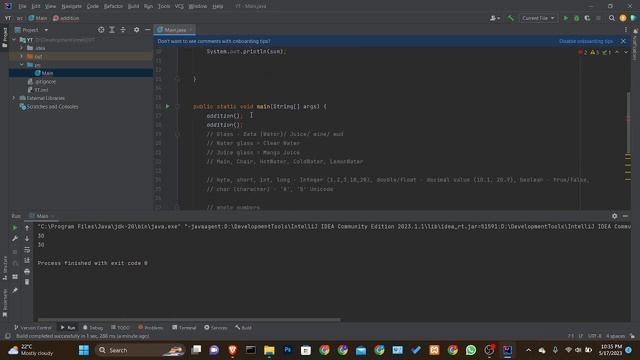This screenshot has height=360, width=640.
Task: Open TODO tool window button
Action: (x=120, y=328)
